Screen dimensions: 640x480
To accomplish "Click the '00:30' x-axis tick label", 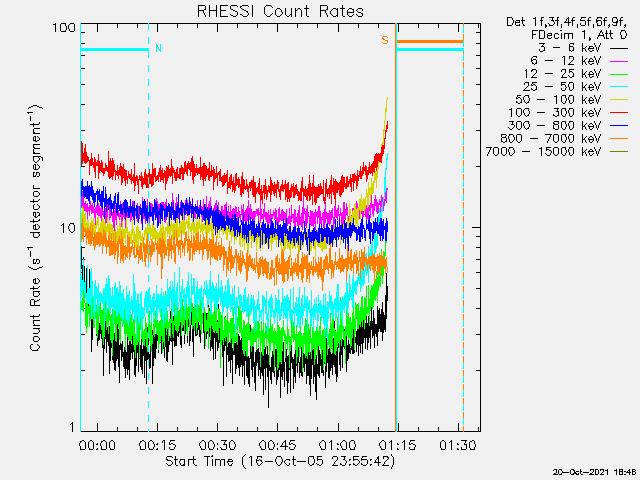I will tap(218, 445).
